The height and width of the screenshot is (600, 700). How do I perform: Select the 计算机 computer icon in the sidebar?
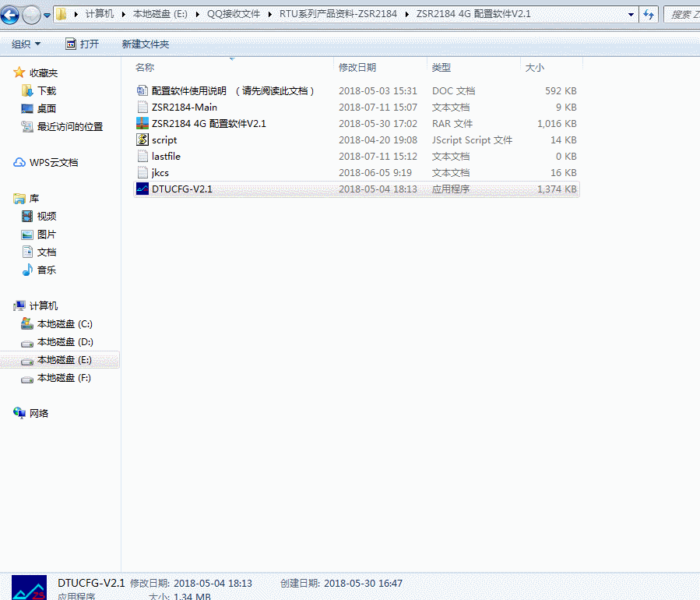click(x=19, y=305)
